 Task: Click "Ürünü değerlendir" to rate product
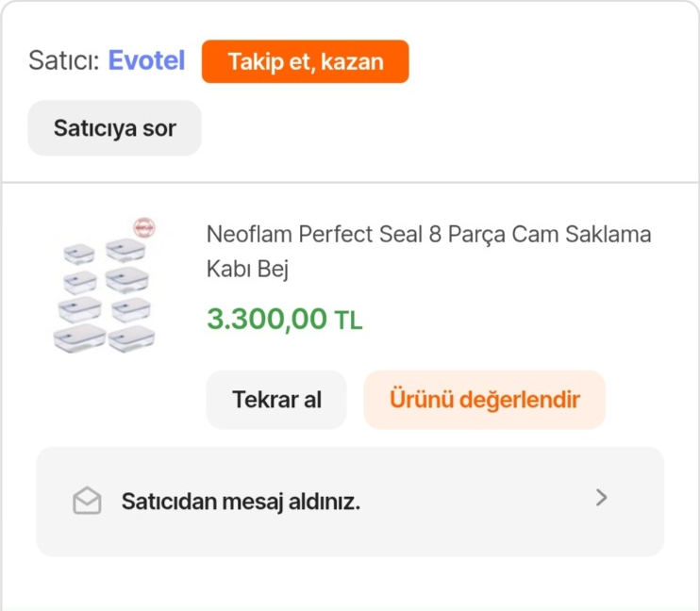click(x=484, y=400)
